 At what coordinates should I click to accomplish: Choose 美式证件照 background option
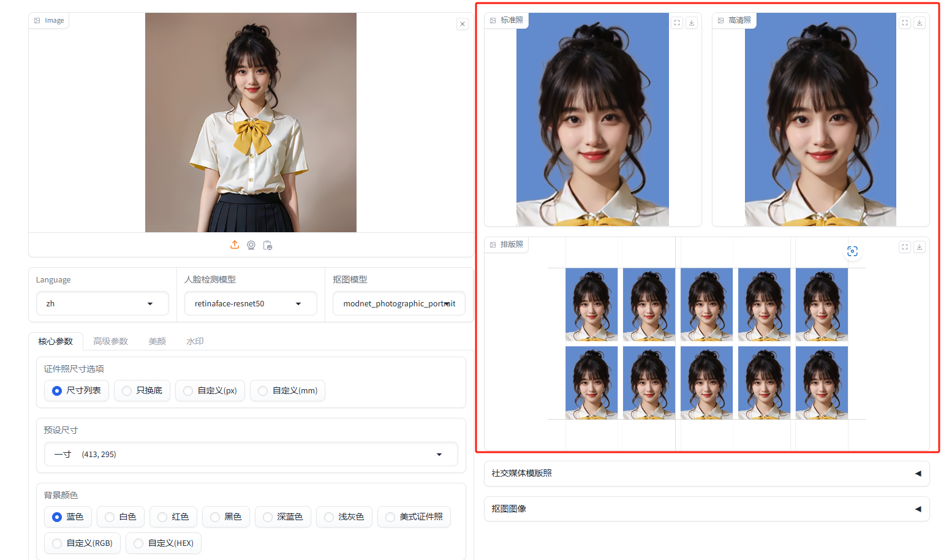pyautogui.click(x=414, y=516)
